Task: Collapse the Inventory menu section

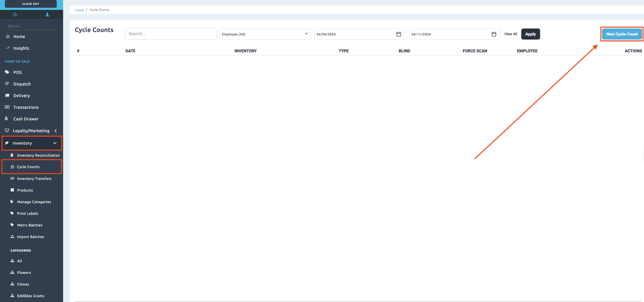Action: tap(55, 143)
